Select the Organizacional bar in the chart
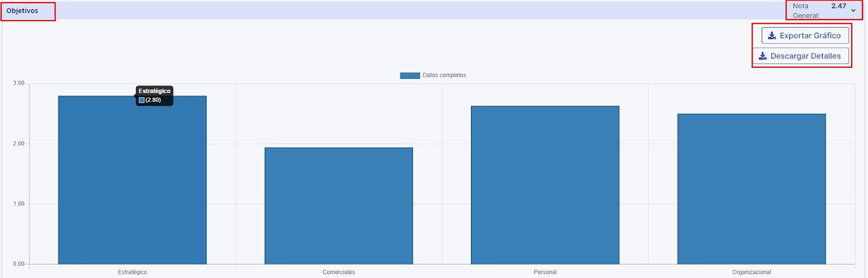Viewport: 868px width, 278px height. [751, 189]
